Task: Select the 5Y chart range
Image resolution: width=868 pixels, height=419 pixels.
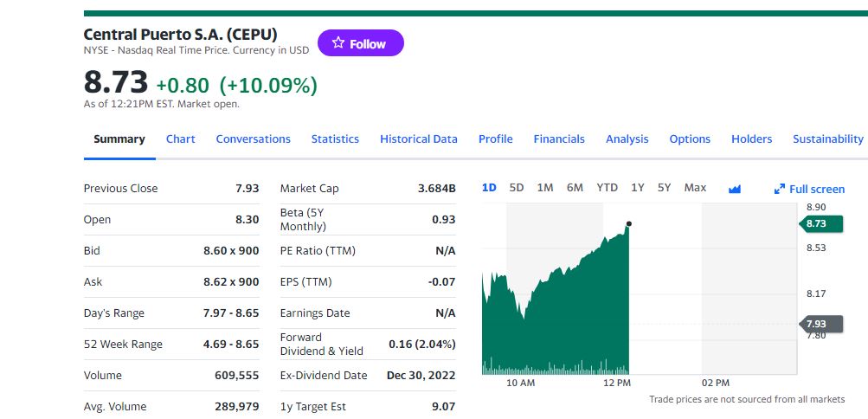Action: pos(665,188)
